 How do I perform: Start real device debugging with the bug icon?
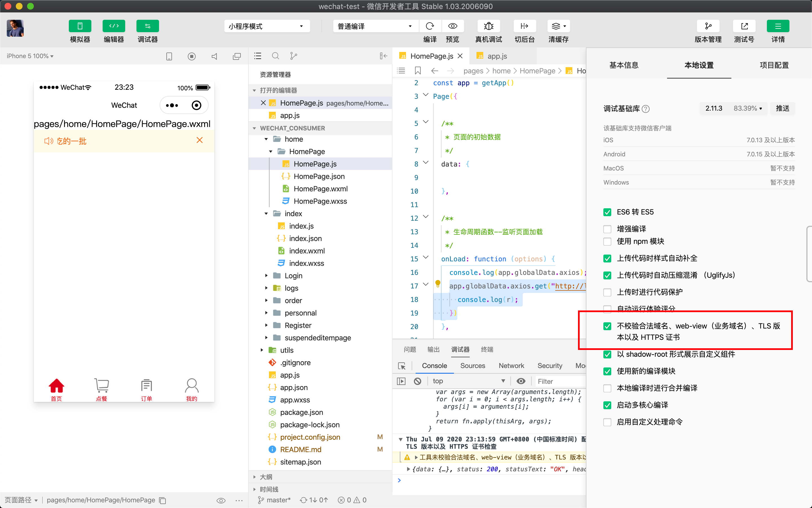(489, 26)
